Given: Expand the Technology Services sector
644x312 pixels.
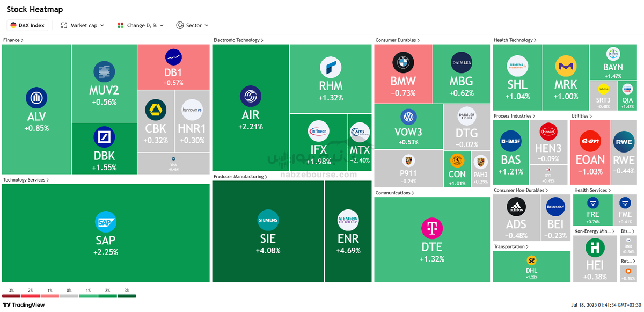Looking at the screenshot, I should click(x=26, y=180).
